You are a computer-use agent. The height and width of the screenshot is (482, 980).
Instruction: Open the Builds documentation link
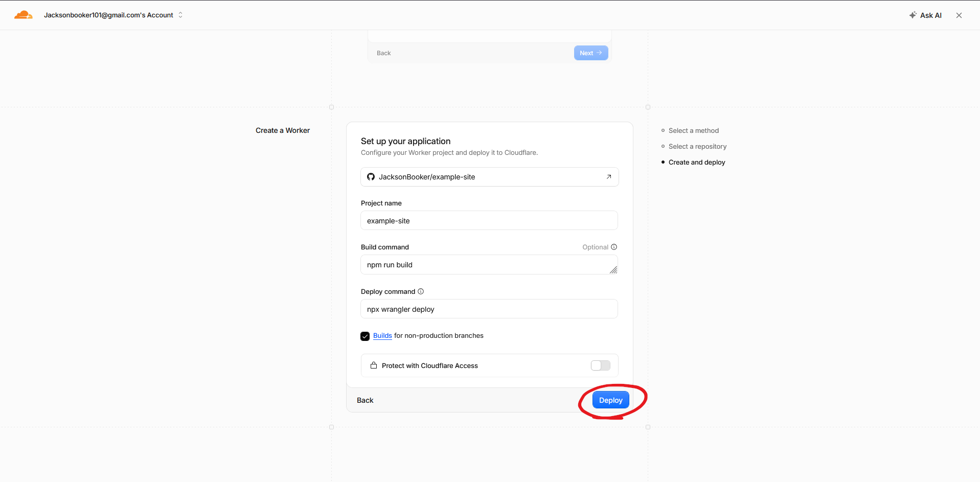tap(382, 335)
